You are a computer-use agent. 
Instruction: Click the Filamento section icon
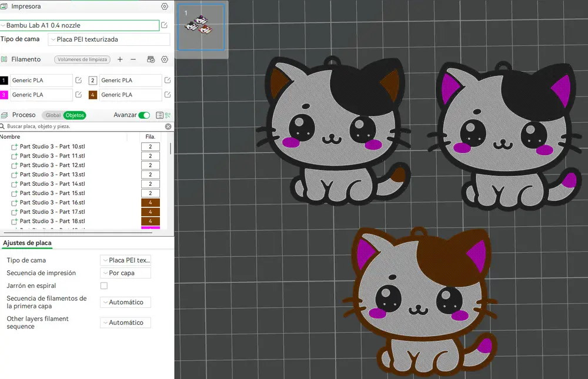click(x=4, y=59)
